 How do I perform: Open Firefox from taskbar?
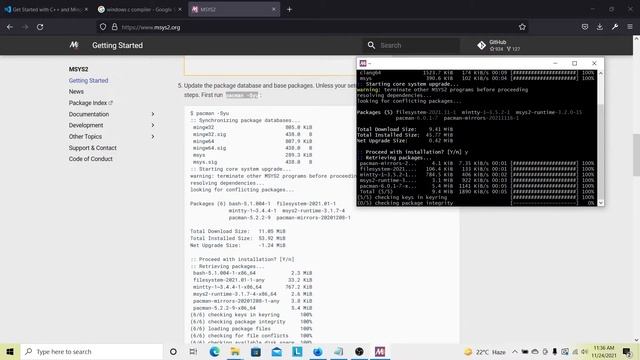pyautogui.click(x=318, y=351)
